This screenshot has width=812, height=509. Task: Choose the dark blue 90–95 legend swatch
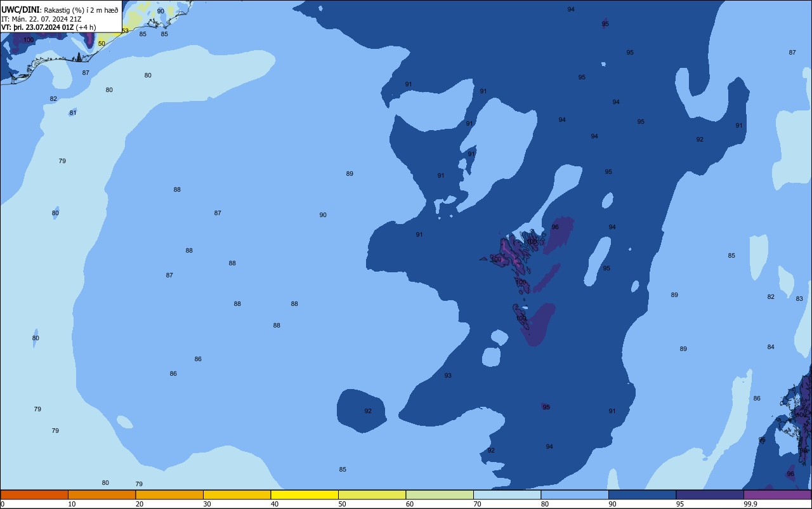tap(642, 494)
